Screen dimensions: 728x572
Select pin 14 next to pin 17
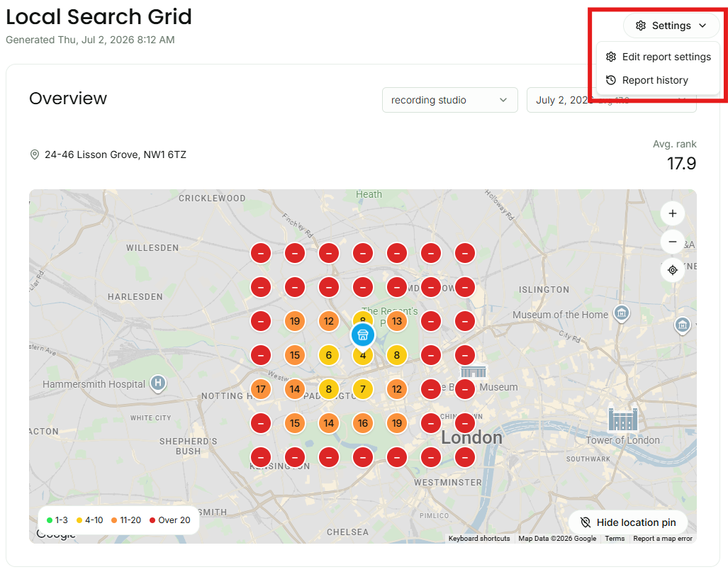click(295, 389)
